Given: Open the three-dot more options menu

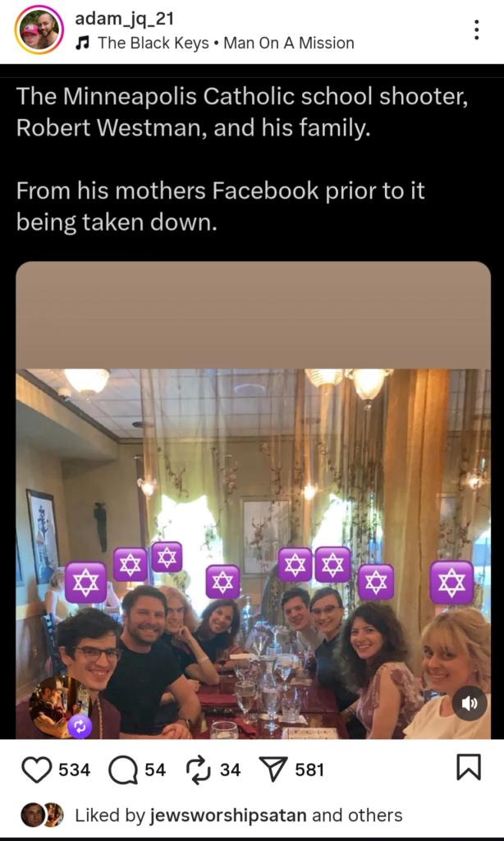Looking at the screenshot, I should 476,30.
